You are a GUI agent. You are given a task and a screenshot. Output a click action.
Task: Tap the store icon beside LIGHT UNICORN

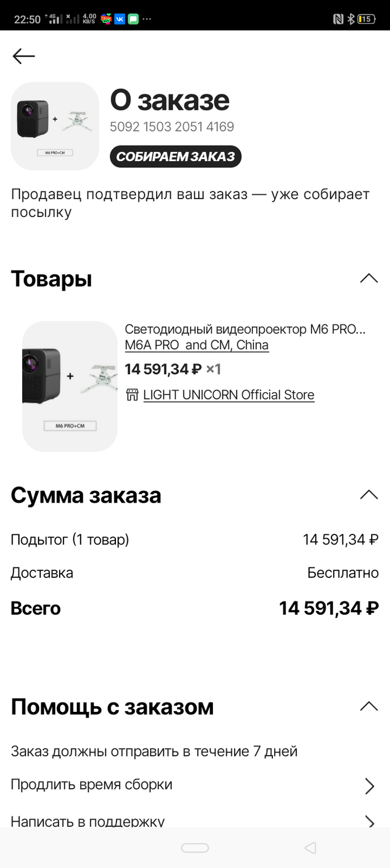(x=132, y=395)
